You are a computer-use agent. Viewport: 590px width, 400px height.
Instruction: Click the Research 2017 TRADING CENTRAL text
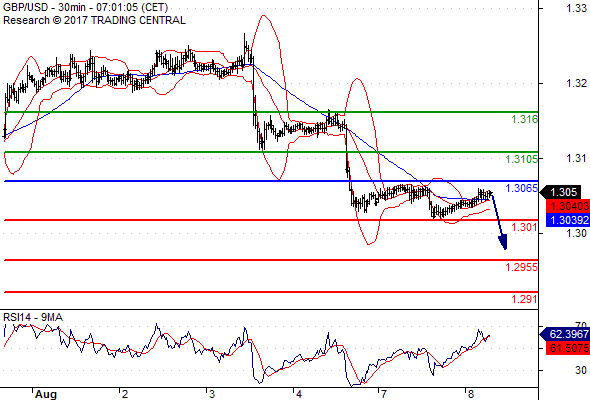tap(94, 20)
